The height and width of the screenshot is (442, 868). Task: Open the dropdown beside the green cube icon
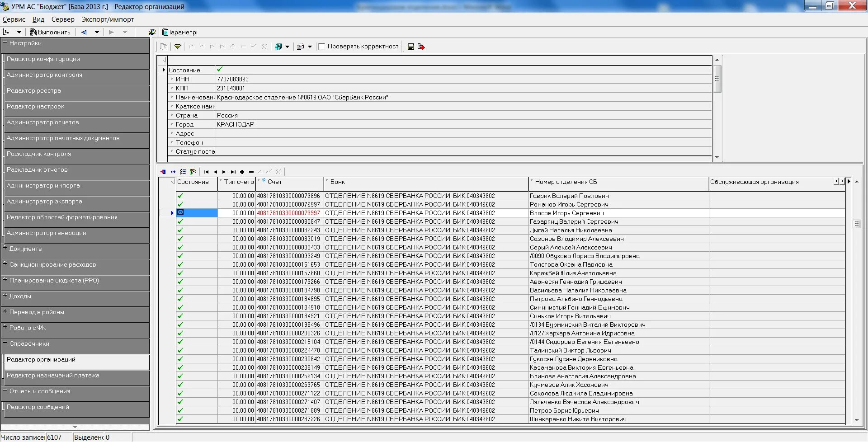(x=287, y=47)
